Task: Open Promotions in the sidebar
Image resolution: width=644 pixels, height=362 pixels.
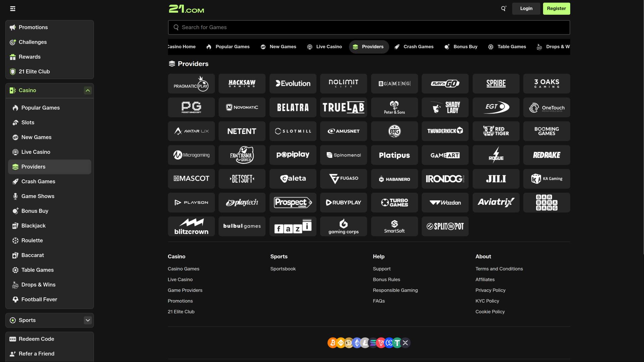Action: (50, 27)
